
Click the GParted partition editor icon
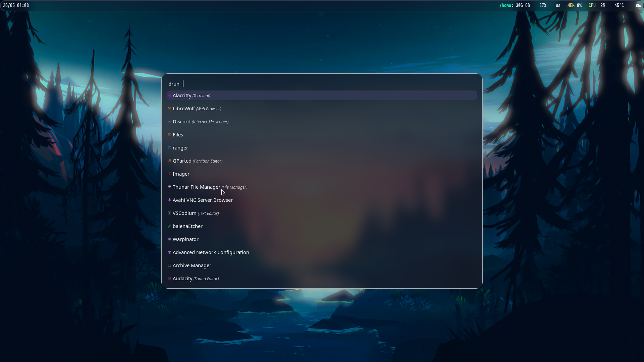click(x=169, y=161)
